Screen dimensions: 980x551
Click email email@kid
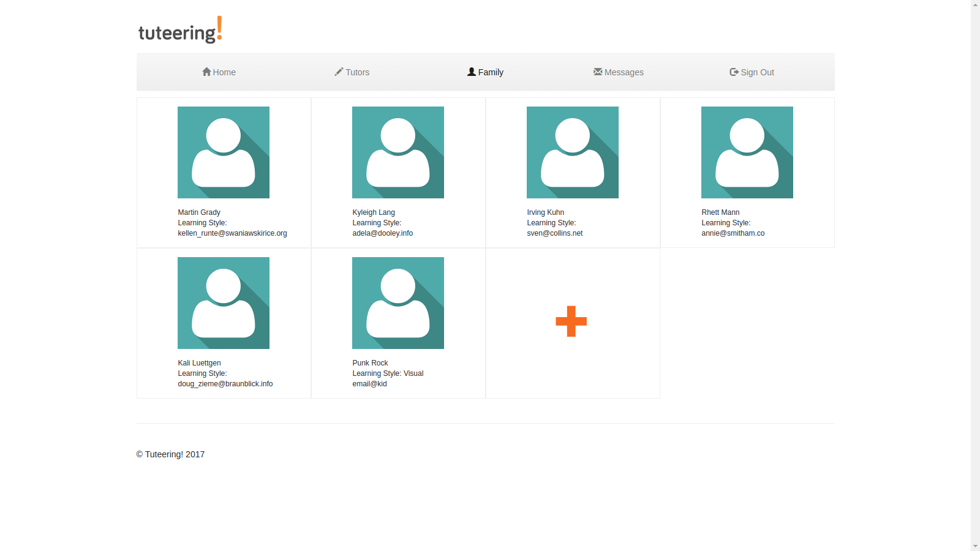pyautogui.click(x=369, y=384)
